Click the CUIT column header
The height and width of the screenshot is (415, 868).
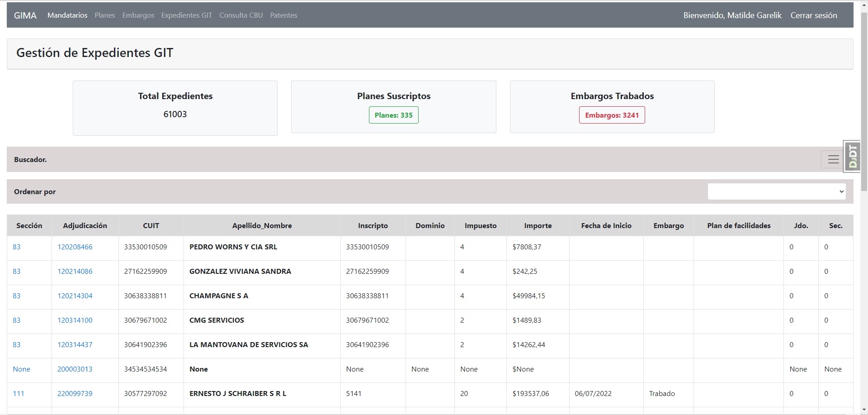(151, 225)
